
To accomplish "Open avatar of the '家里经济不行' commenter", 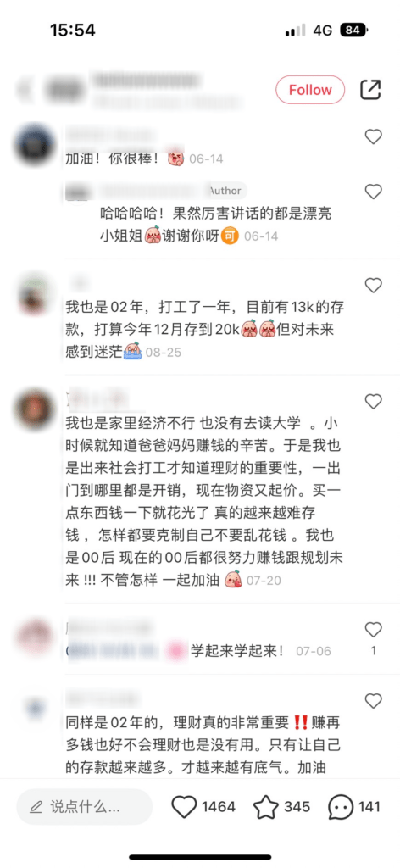I will (35, 409).
